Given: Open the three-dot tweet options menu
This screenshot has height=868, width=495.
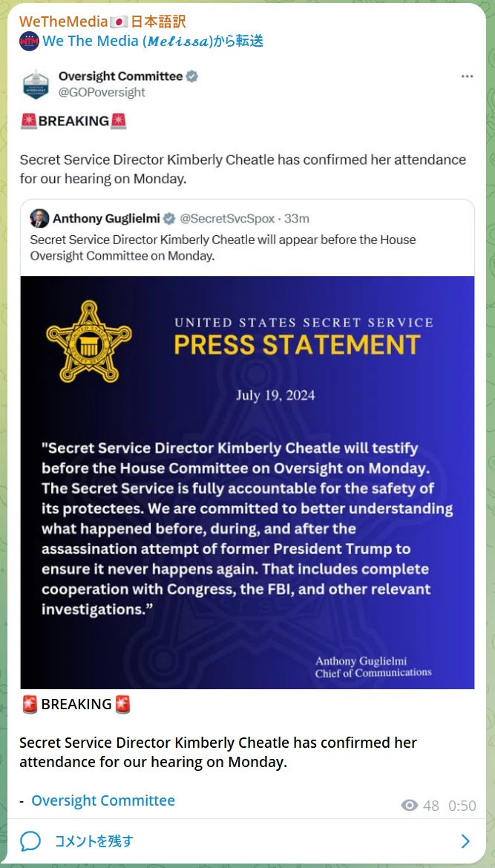Looking at the screenshot, I should 468,76.
